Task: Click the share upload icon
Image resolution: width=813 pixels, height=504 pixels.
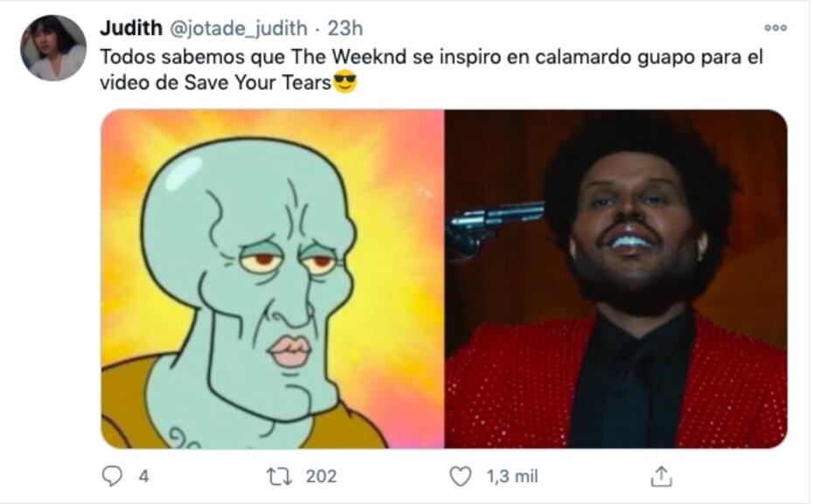Action: [x=661, y=476]
